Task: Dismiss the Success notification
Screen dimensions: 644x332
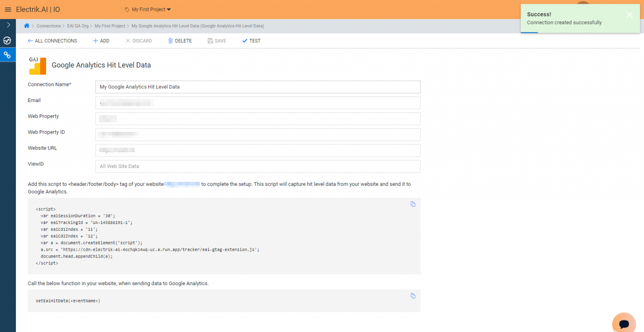Action: point(629,14)
